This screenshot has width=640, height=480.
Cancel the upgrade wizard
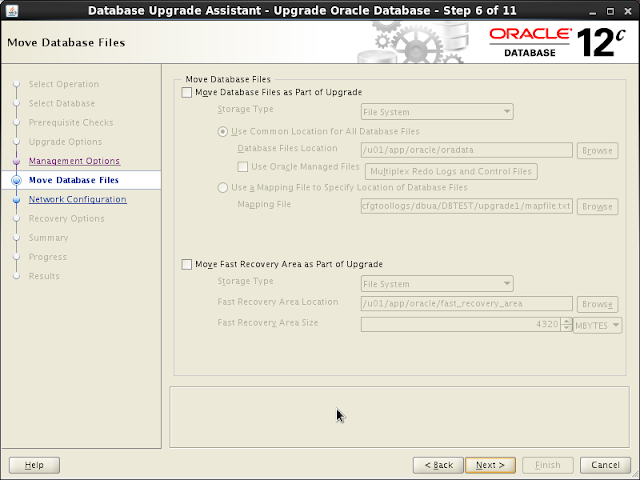[x=605, y=465]
